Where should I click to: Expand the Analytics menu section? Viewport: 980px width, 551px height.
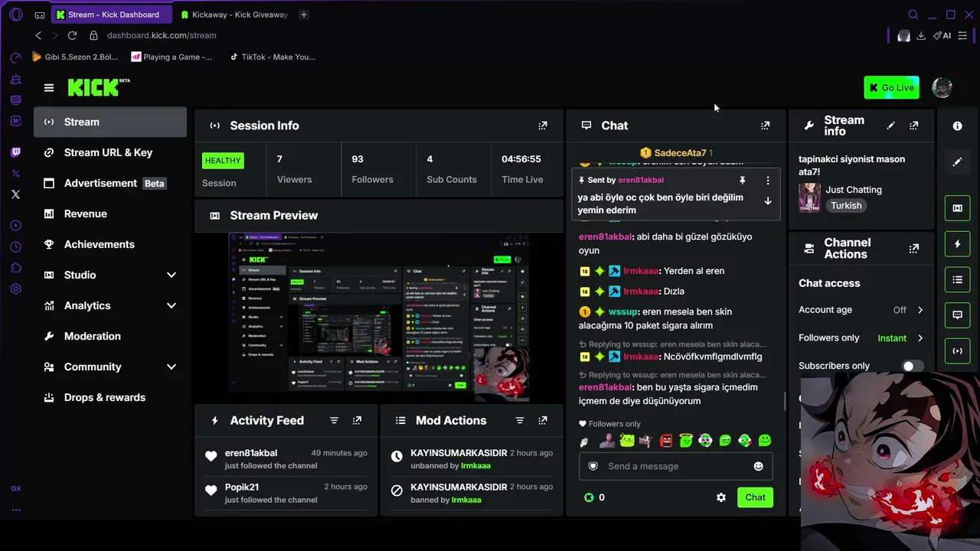click(x=110, y=305)
